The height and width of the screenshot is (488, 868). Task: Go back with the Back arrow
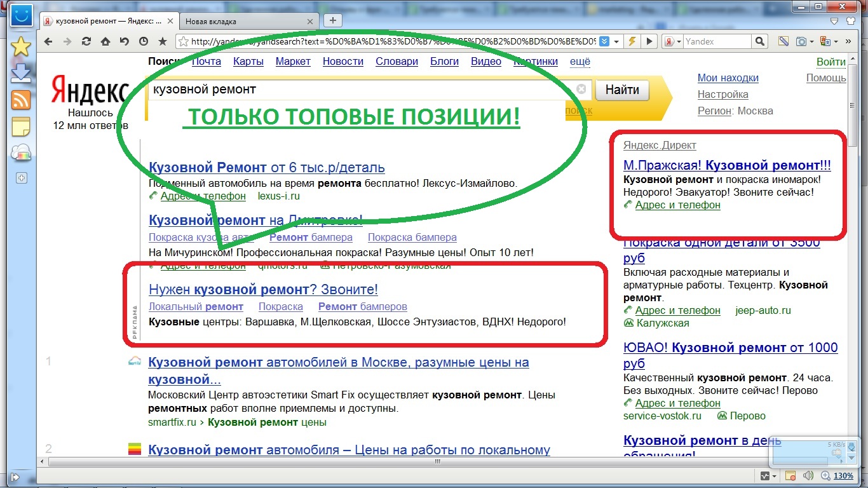coord(49,41)
